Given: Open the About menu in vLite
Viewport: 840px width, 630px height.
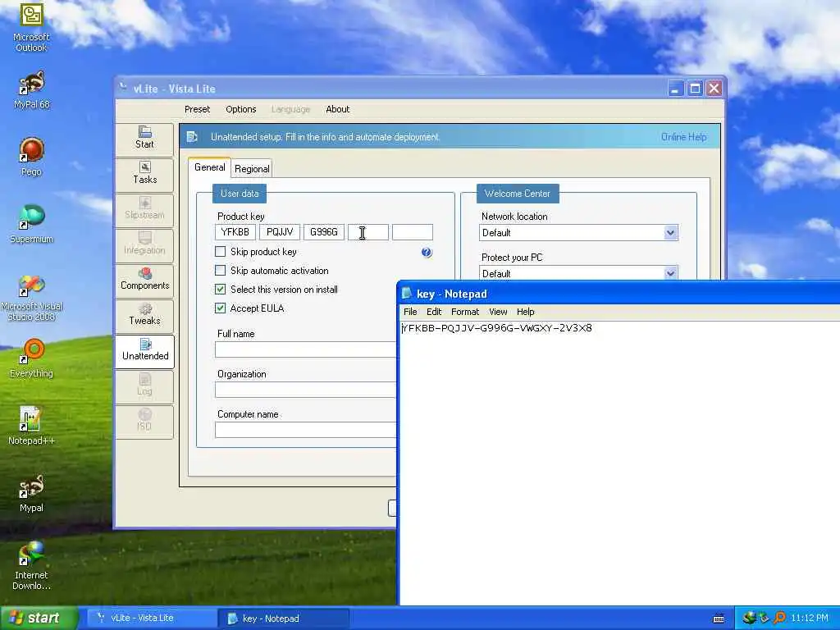Looking at the screenshot, I should tap(337, 109).
